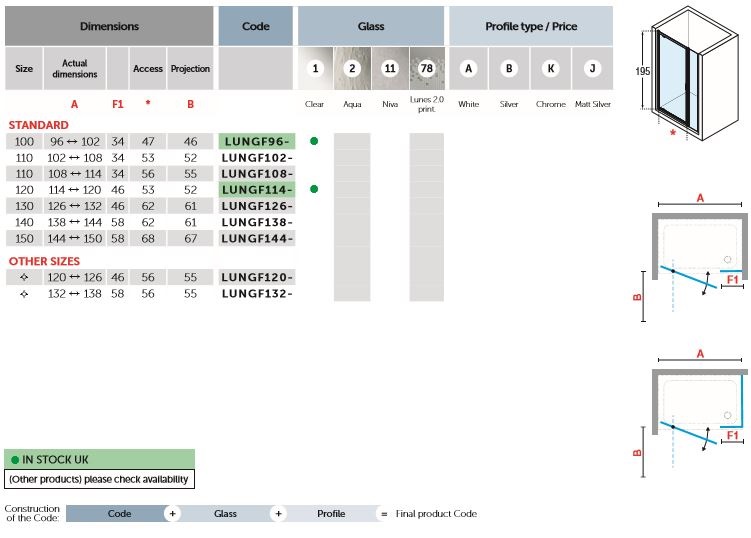
Task: Select product code LUNGF144-
Action: pos(257,239)
